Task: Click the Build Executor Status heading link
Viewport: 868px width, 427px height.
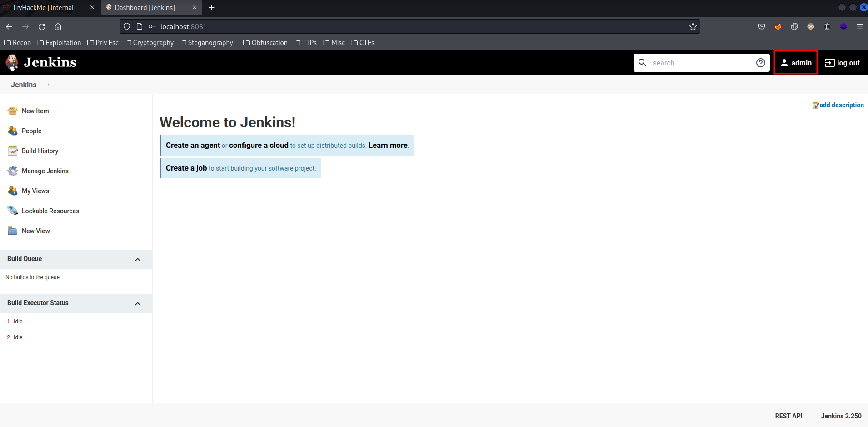Action: 38,303
